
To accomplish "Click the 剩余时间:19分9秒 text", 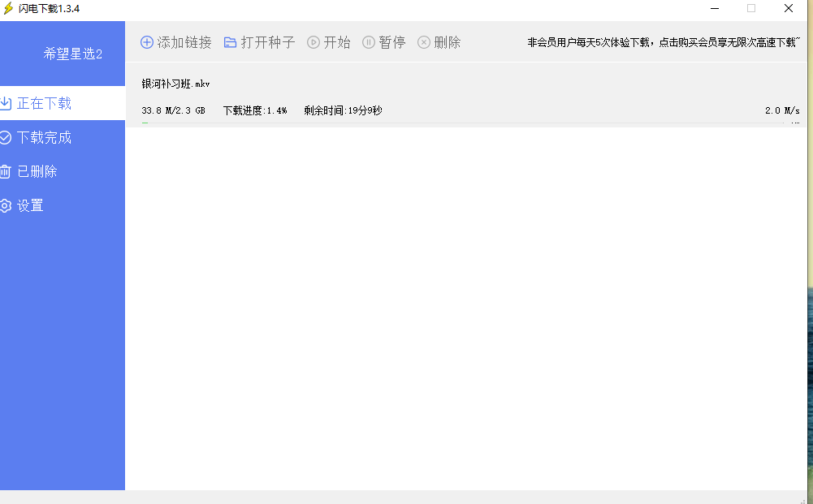I will (344, 110).
